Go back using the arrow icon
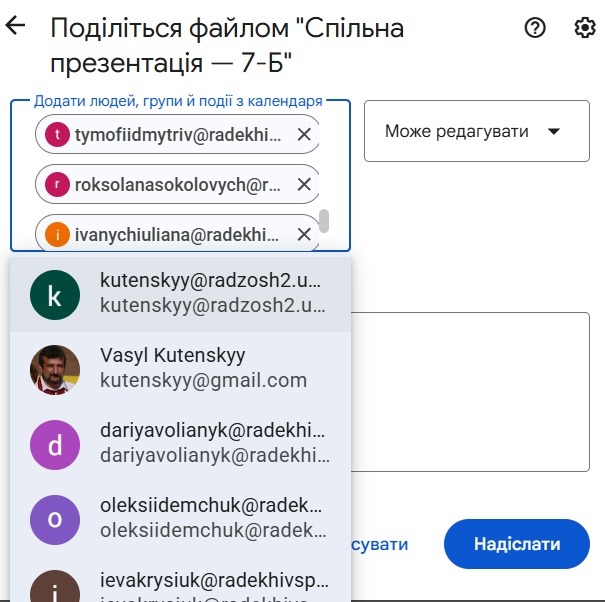The width and height of the screenshot is (605, 602). tap(15, 25)
